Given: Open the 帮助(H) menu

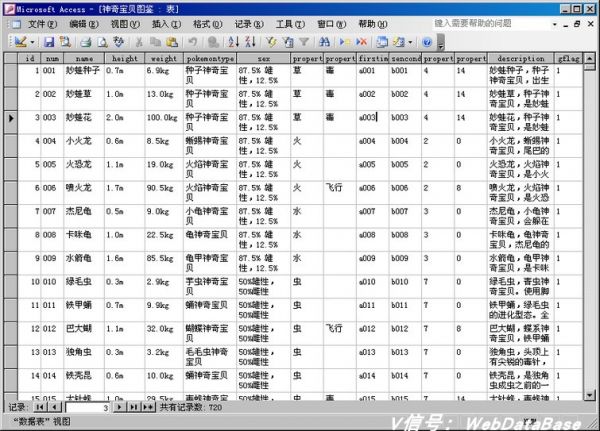Looking at the screenshot, I should [373, 24].
